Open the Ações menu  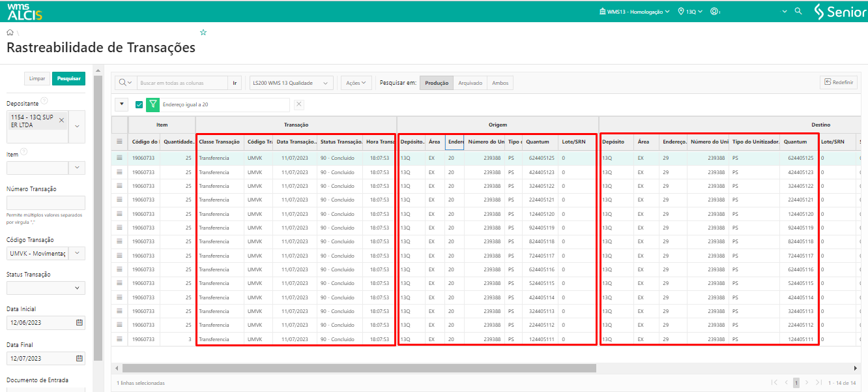[x=356, y=83]
